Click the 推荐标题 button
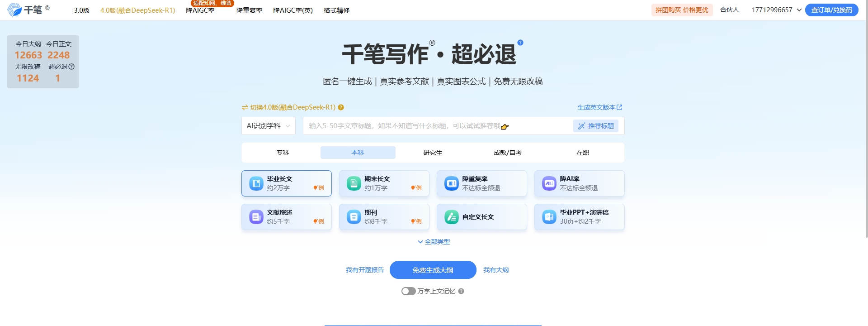Image resolution: width=868 pixels, height=326 pixels. pos(596,126)
